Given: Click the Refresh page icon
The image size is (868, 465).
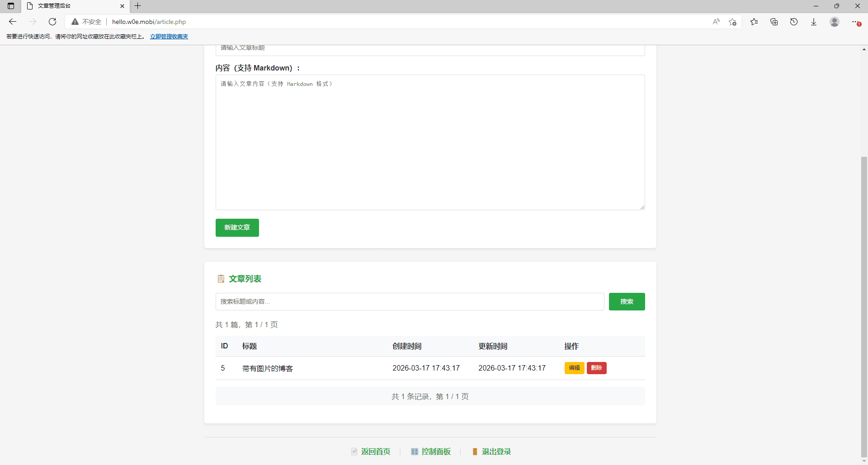Looking at the screenshot, I should (52, 21).
